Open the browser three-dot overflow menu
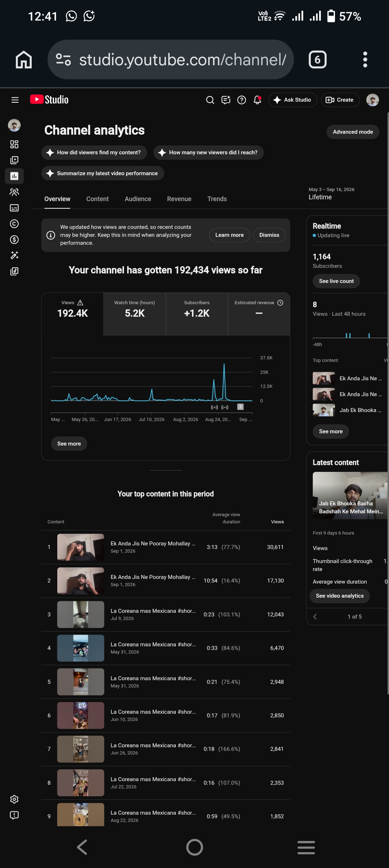Image resolution: width=389 pixels, height=868 pixels. coord(365,59)
